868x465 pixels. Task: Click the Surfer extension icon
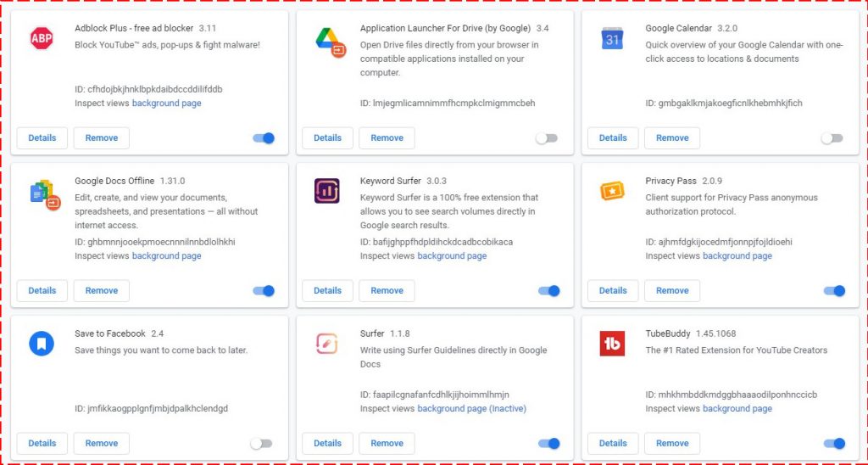click(326, 344)
